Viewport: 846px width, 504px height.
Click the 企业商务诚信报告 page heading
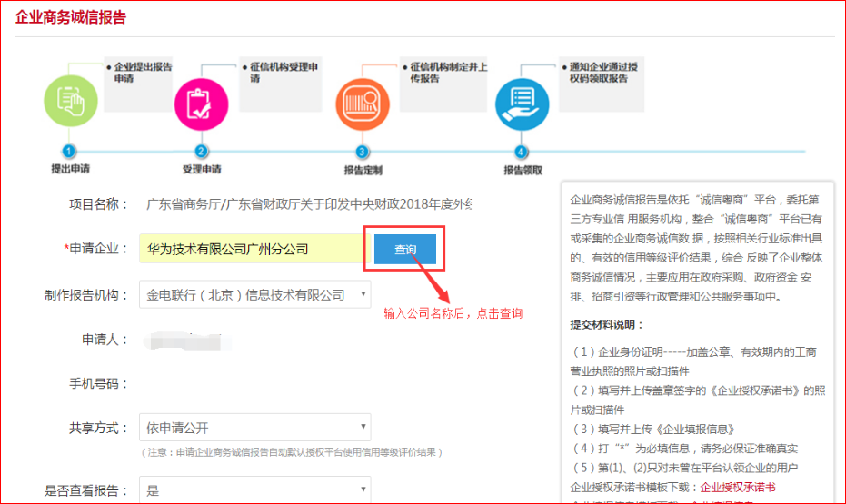point(71,17)
